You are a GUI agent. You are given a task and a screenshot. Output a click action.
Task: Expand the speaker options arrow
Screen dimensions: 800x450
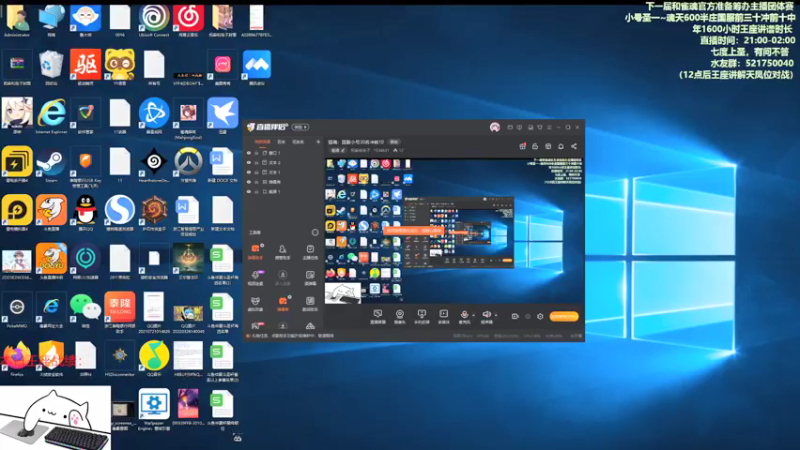496,315
